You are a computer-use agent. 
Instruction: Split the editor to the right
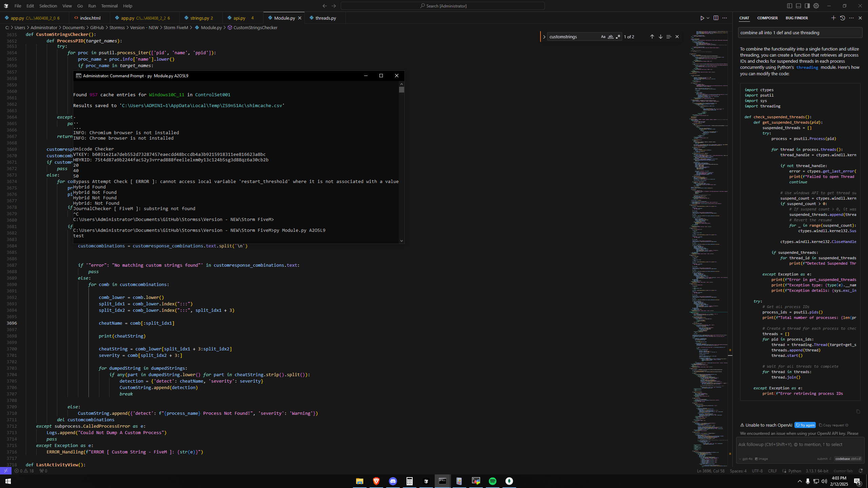(x=716, y=18)
